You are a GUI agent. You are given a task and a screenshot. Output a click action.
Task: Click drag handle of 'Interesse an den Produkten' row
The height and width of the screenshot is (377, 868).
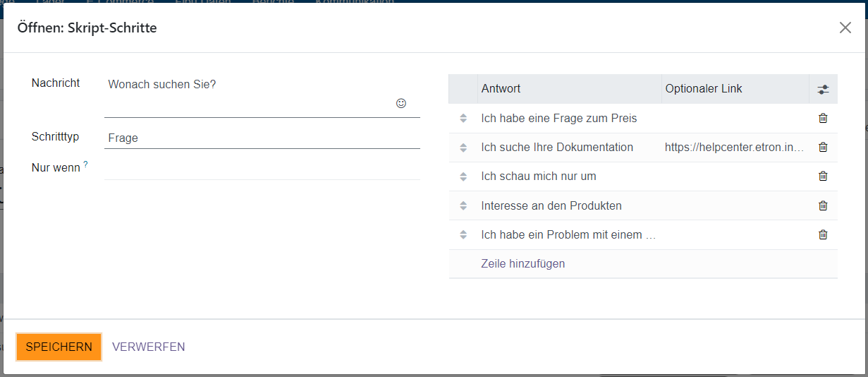[463, 206]
